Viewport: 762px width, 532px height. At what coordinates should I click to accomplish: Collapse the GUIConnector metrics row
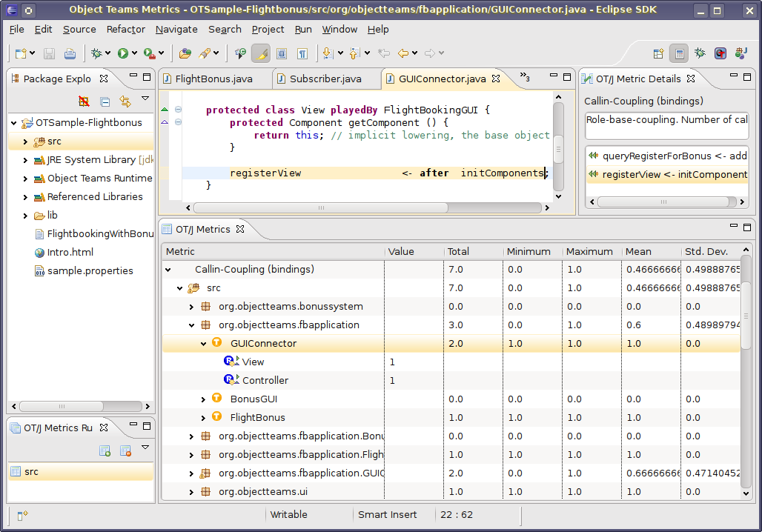click(204, 343)
